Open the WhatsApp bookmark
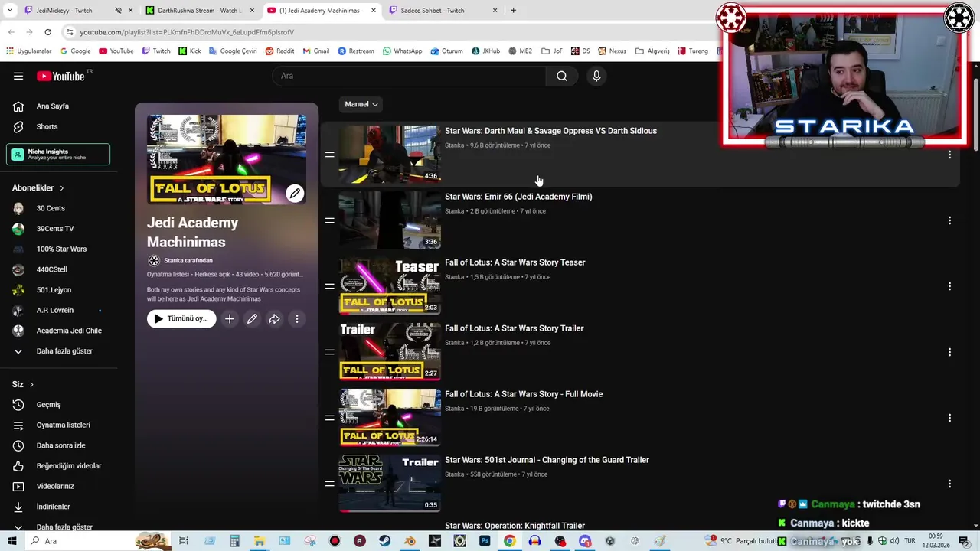The image size is (980, 551). click(402, 51)
